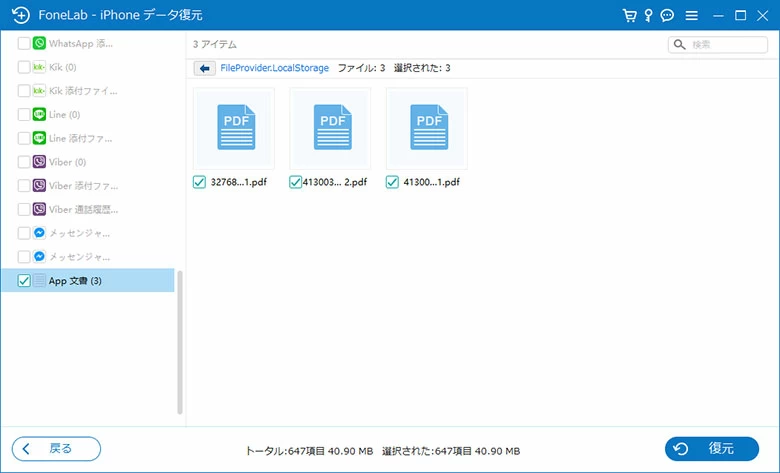
Task: Open the feedback chat bubble icon
Action: [667, 16]
